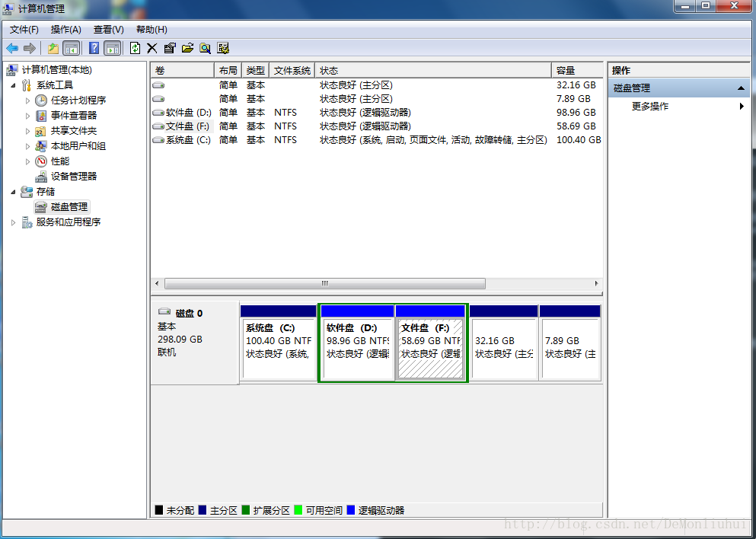Select the 软件盘 (D:) volume row
The image size is (756, 539).
(377, 113)
